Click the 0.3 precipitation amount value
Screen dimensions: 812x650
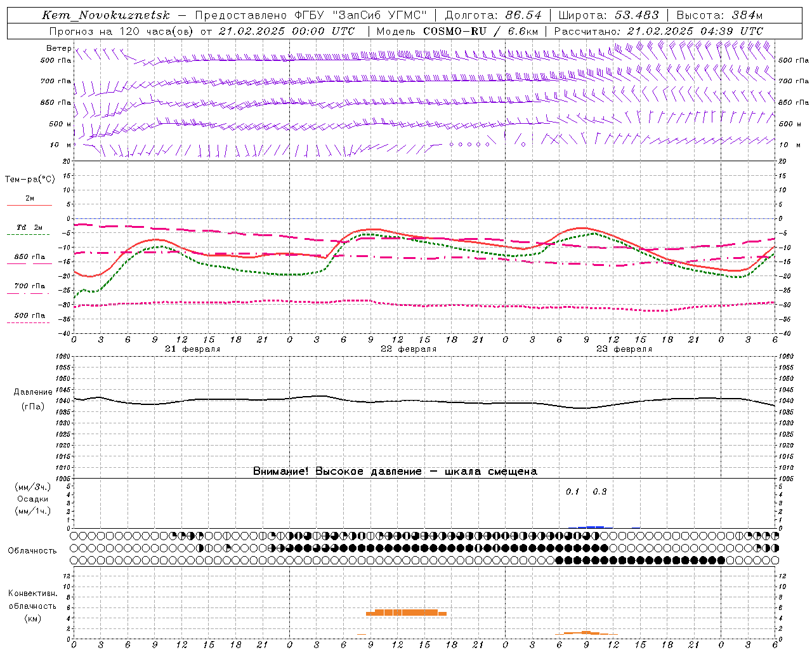pyautogui.click(x=599, y=492)
